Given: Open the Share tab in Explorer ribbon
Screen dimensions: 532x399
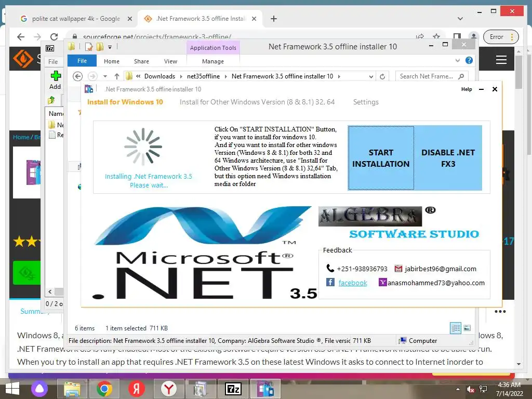Looking at the screenshot, I should coord(141,61).
